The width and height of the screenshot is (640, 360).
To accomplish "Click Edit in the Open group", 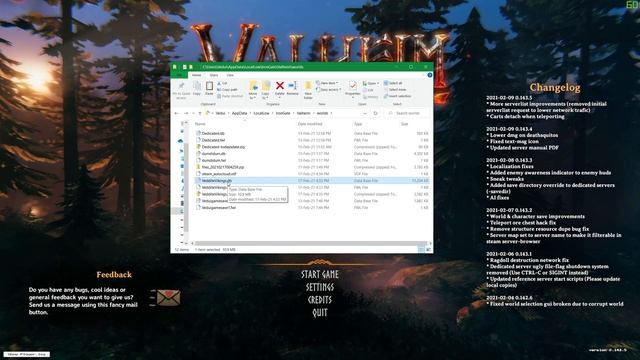I will click(369, 90).
